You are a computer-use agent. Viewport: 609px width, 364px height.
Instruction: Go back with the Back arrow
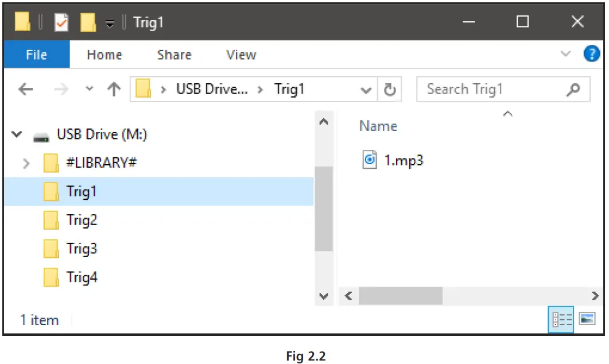pyautogui.click(x=26, y=90)
